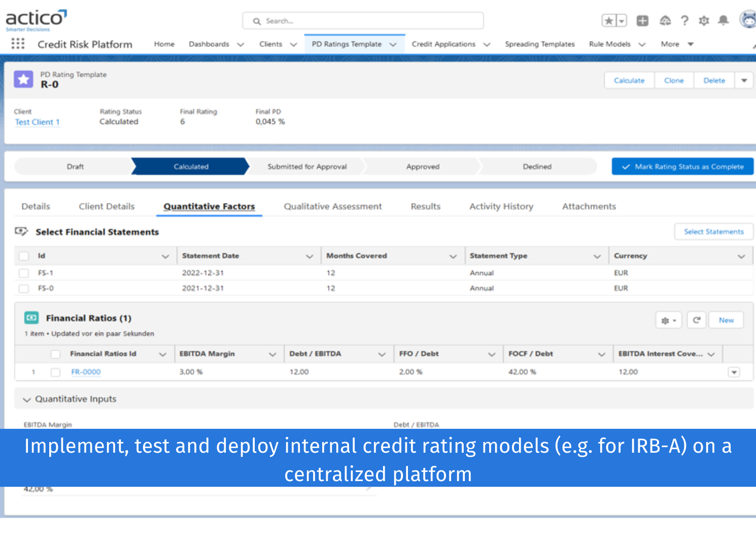Select checkbox for Financial Ratios row FR-0000

click(55, 371)
